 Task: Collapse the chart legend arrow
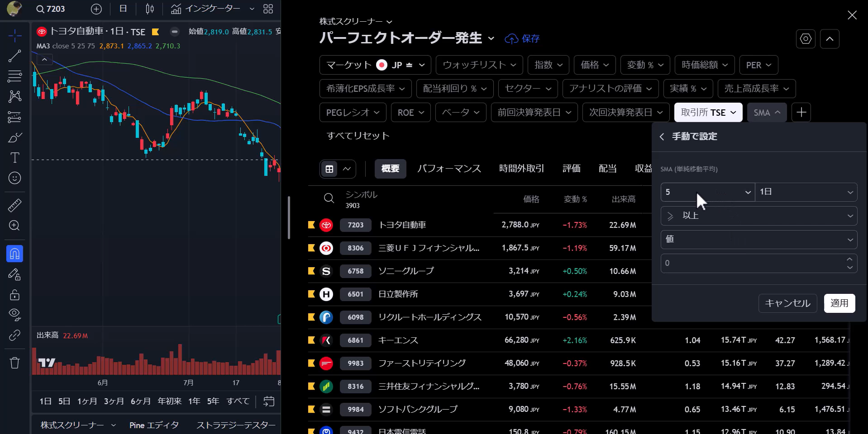(x=44, y=60)
